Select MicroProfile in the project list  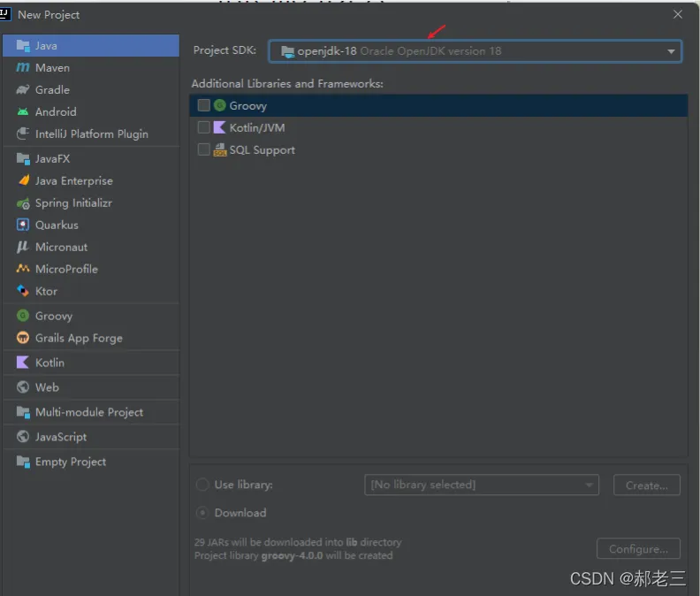91,269
